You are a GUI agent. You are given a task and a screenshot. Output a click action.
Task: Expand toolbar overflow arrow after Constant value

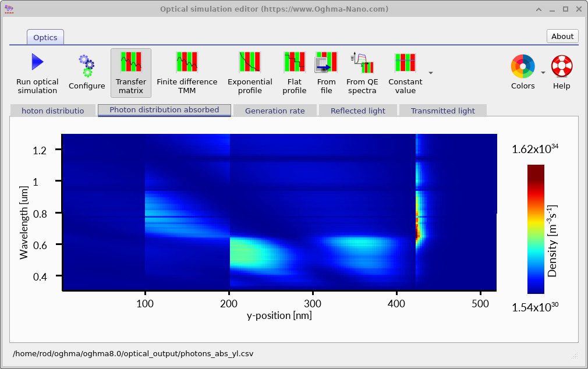[x=431, y=73]
